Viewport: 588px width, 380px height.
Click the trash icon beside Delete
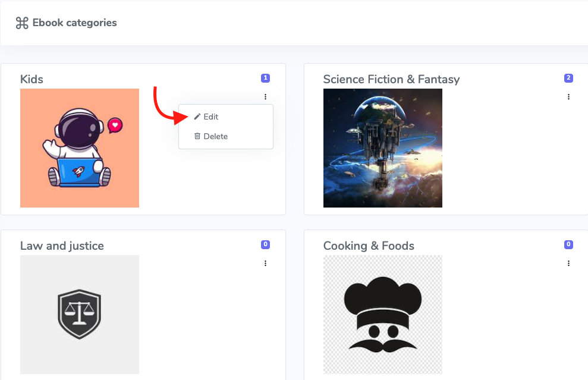(197, 136)
